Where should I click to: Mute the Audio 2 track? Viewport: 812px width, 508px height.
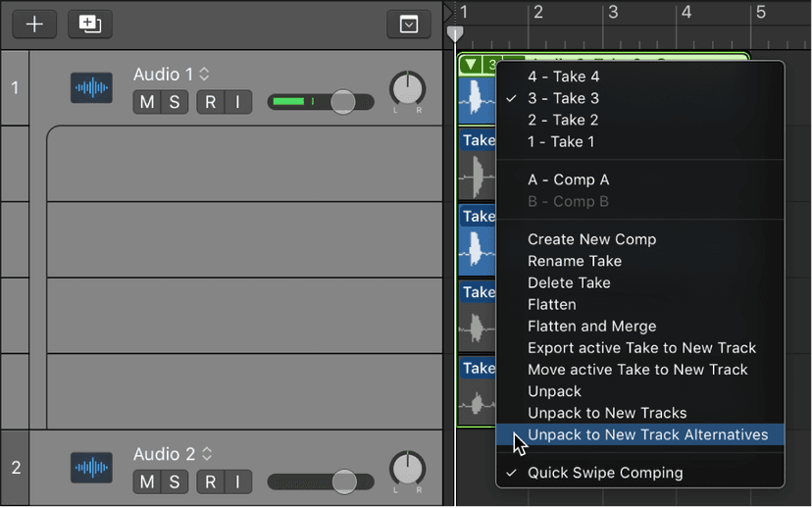[147, 482]
